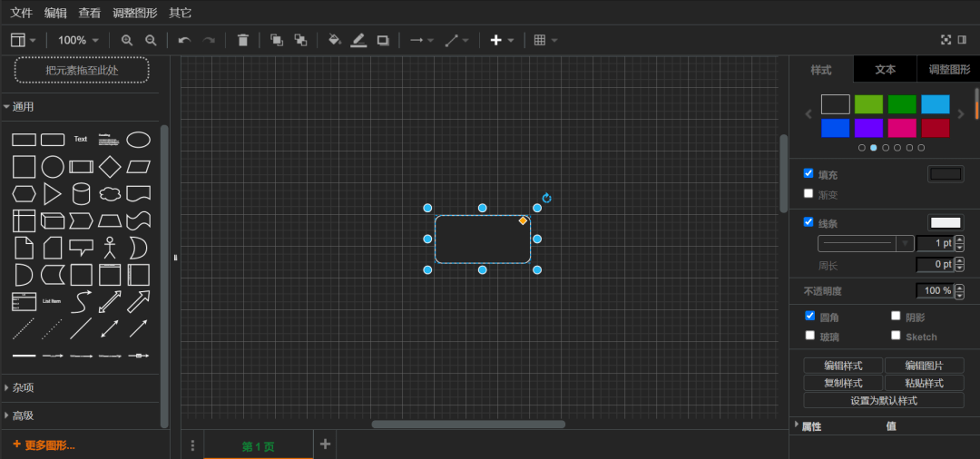Open the connection arrow style dropdown

coord(422,41)
